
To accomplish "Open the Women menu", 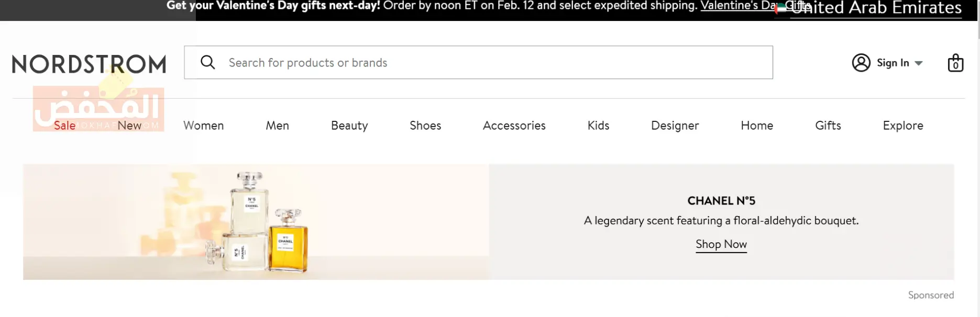I will click(x=203, y=126).
